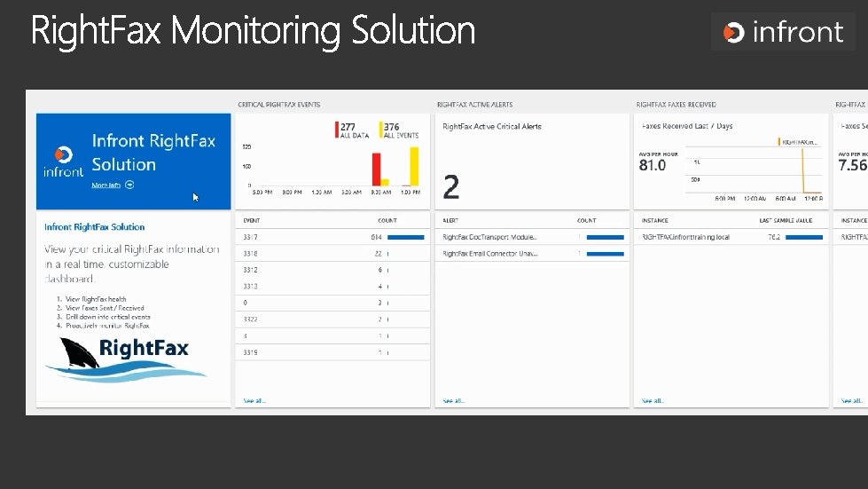Click the EVENT column header
The height and width of the screenshot is (489, 868).
(251, 220)
